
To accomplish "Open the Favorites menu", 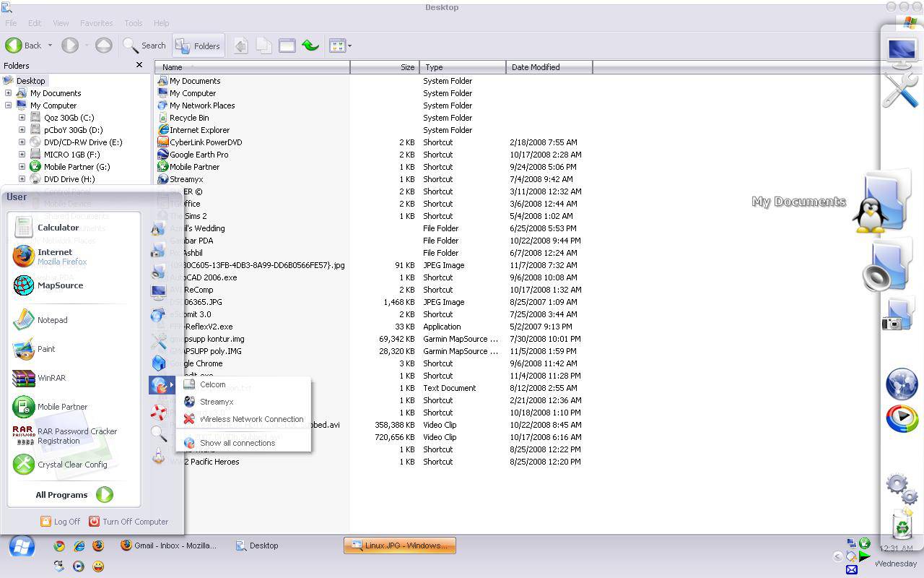I will point(96,23).
